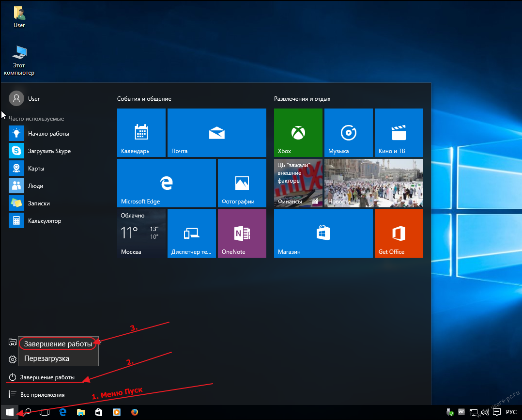Image resolution: width=522 pixels, height=420 pixels.
Task: Open File Explorer from the taskbar
Action: [x=80, y=412]
